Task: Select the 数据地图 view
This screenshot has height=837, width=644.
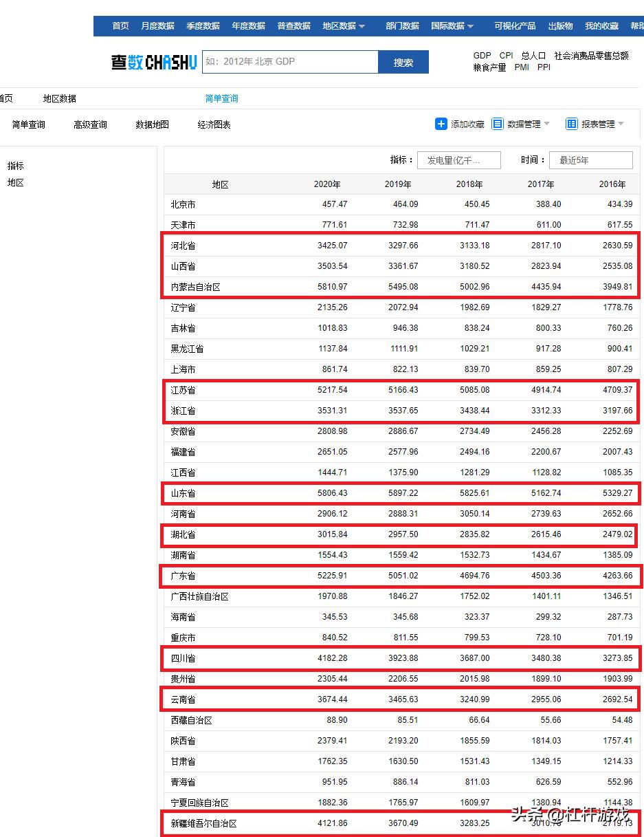Action: click(x=152, y=124)
